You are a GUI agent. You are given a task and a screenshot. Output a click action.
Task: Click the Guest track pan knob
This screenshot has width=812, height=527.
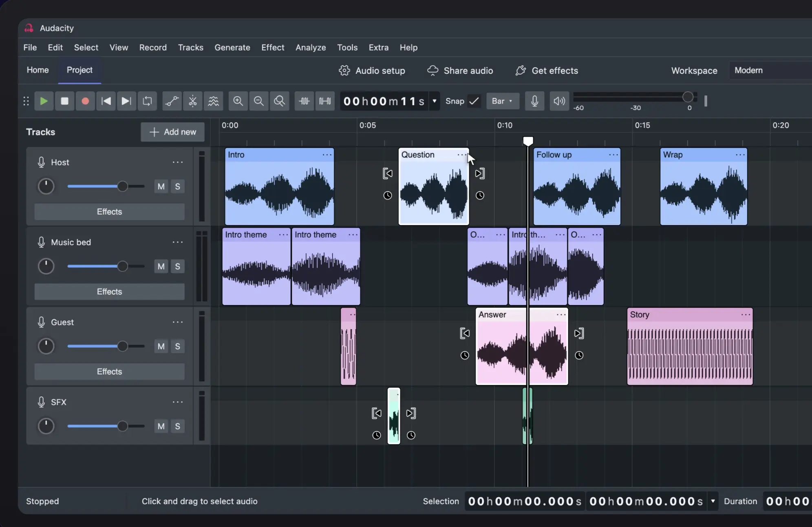(x=46, y=346)
